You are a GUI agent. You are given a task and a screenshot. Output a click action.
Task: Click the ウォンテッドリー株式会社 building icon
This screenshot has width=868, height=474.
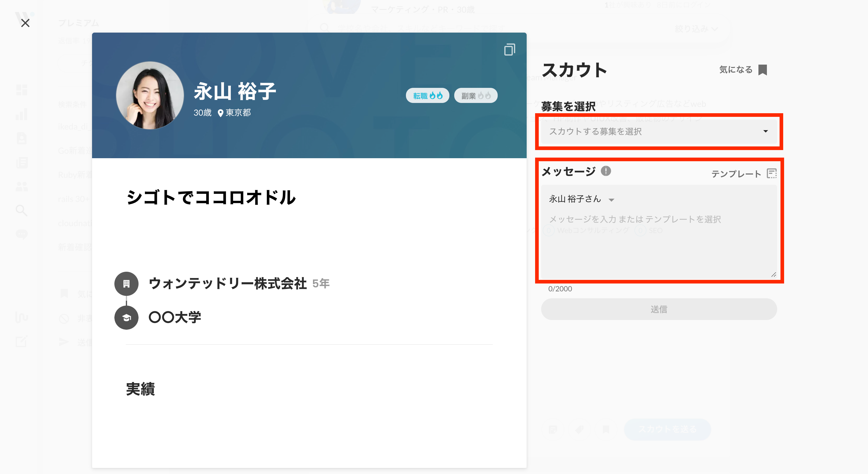click(126, 284)
